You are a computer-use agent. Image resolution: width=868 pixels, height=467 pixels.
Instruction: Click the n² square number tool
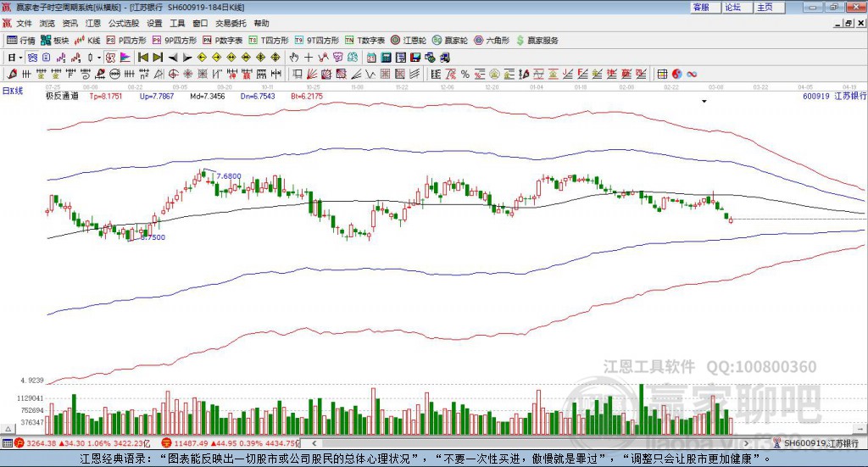144,74
